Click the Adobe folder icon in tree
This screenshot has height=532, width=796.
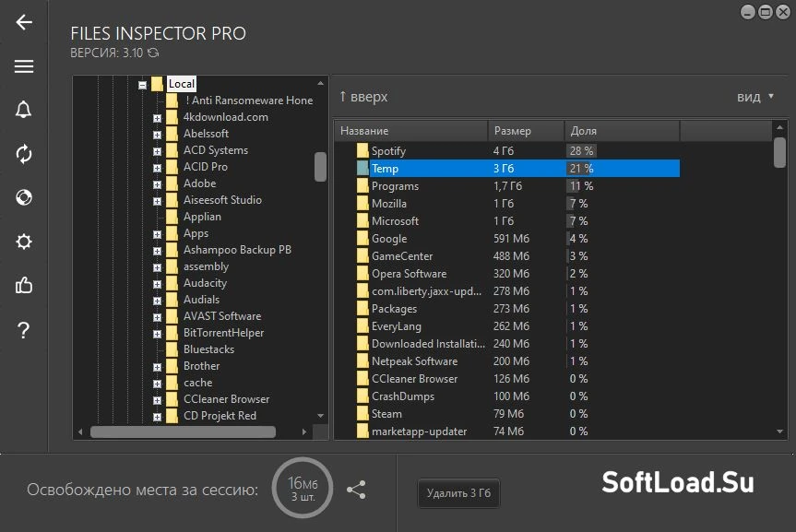(x=172, y=183)
